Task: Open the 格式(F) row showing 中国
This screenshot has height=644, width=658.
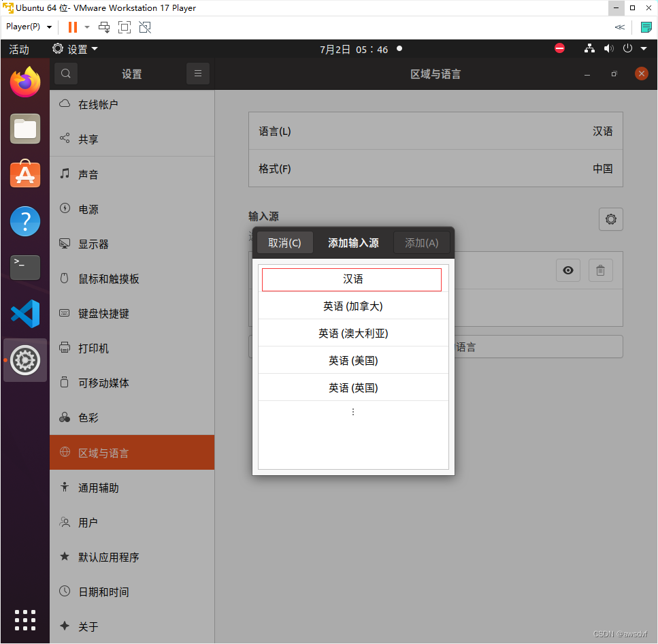Action: (435, 169)
